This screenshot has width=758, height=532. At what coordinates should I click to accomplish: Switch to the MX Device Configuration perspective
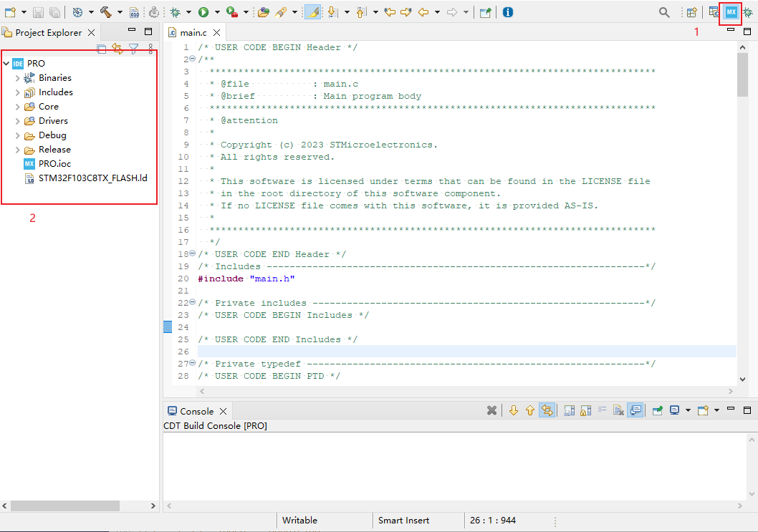tap(731, 12)
